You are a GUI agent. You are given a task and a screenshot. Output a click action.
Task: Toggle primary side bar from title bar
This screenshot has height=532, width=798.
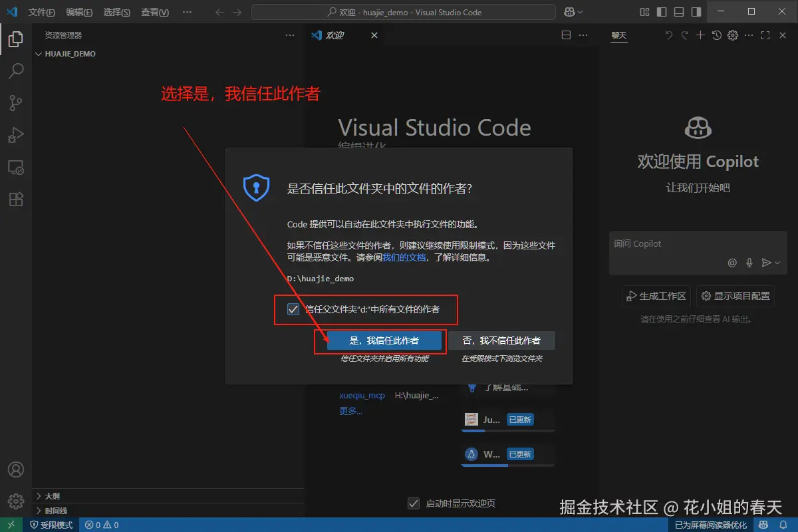click(662, 12)
